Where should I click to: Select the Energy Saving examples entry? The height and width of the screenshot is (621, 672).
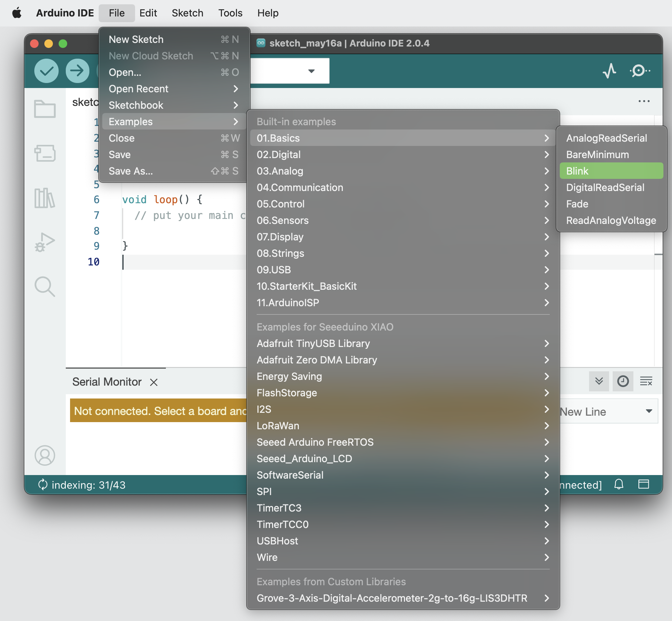403,376
